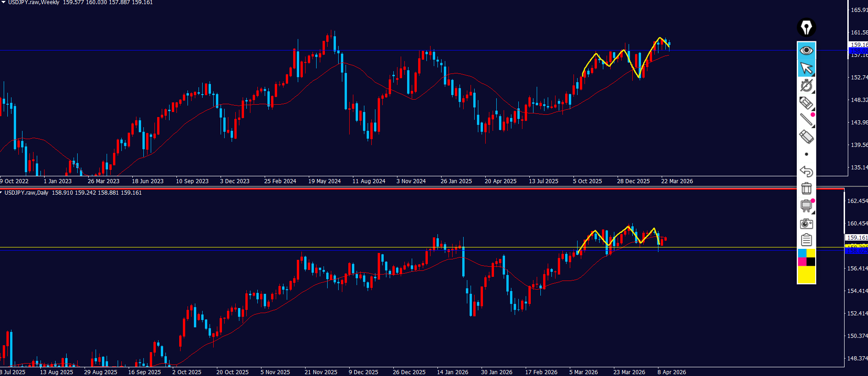Screen dimensions: 868x376
Task: Toggle the crossed-out stopwatch tool
Action: [806, 85]
